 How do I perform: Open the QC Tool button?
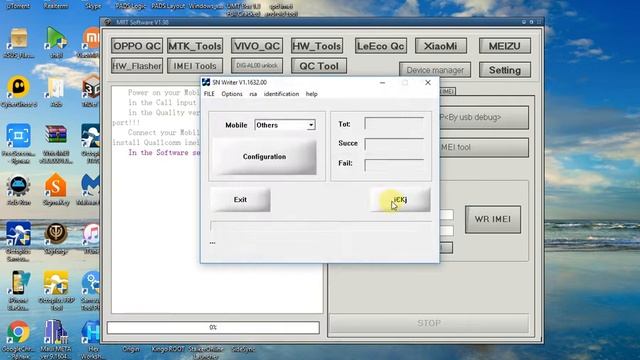tap(319, 66)
